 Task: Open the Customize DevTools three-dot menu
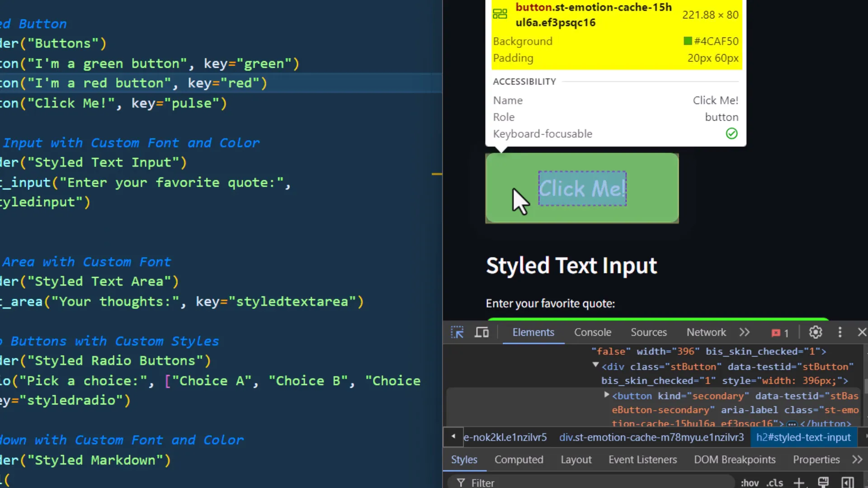[840, 333]
